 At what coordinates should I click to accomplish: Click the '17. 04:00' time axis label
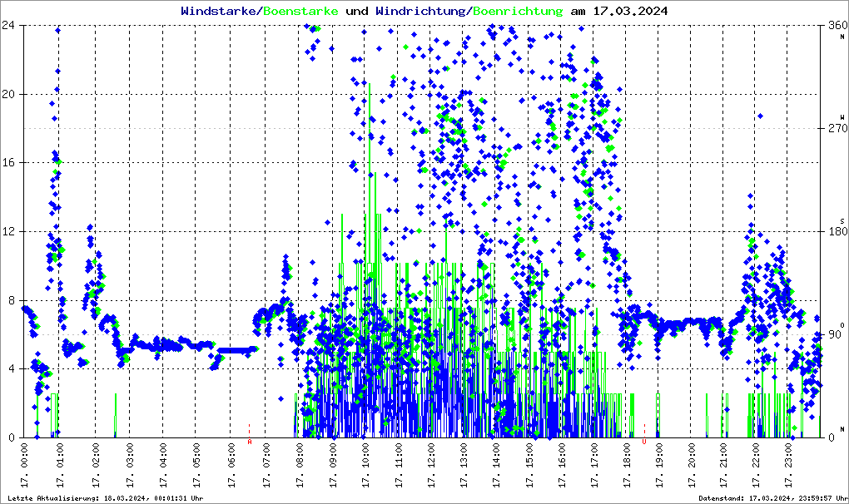click(x=163, y=466)
